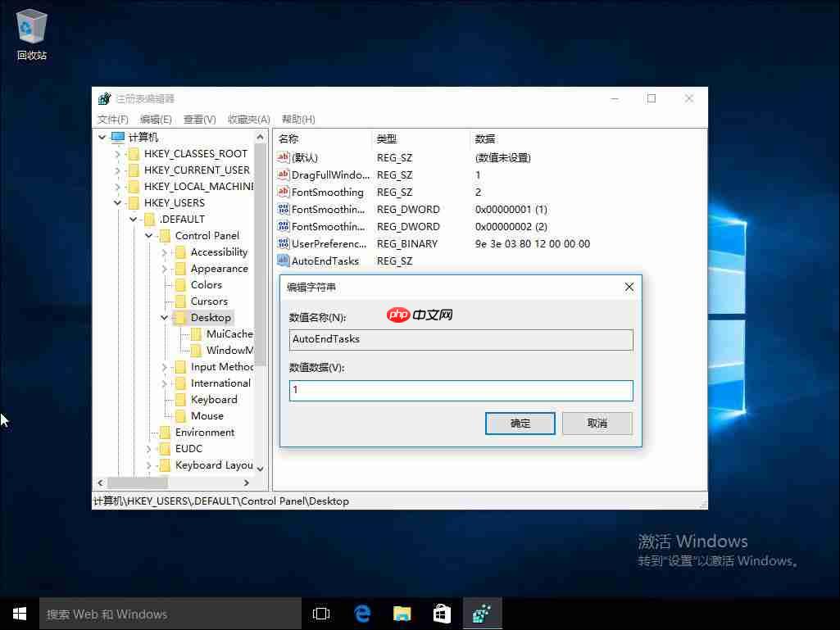Collapse the HKEY_USERS tree node
The height and width of the screenshot is (630, 840).
[117, 202]
